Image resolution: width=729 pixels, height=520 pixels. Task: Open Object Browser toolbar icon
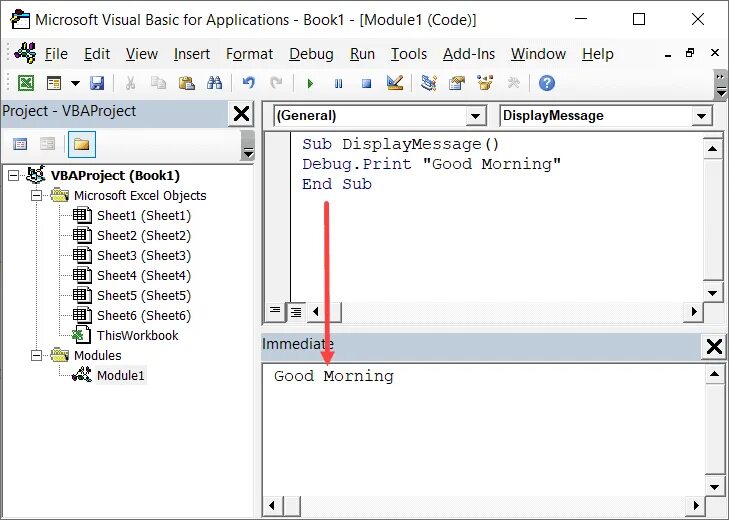(485, 83)
